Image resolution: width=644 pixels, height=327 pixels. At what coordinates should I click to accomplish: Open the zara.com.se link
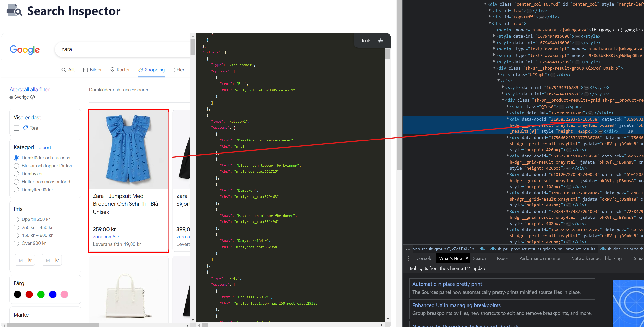click(106, 237)
